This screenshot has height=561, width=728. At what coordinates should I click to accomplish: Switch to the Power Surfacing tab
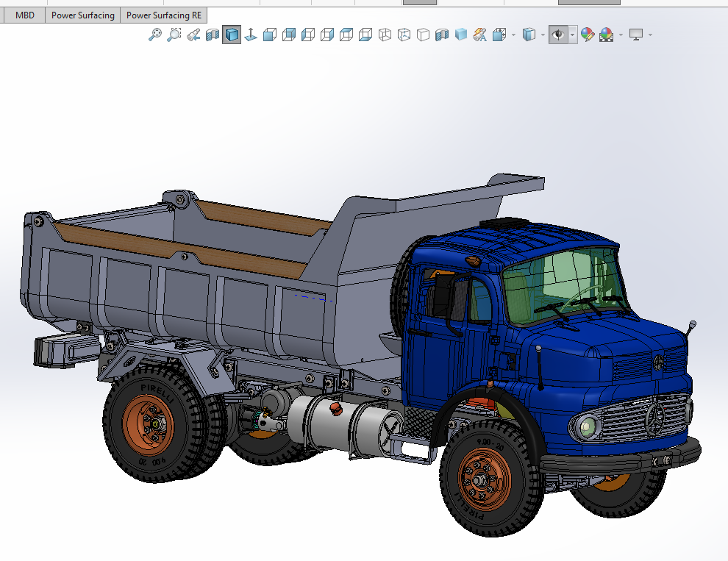(82, 15)
